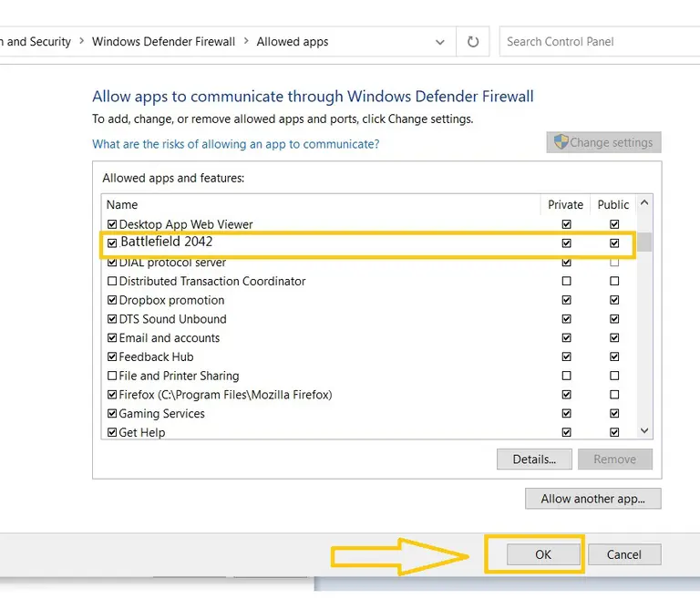Uncheck Get Help name checkbox
The height and width of the screenshot is (599, 700).
click(112, 432)
